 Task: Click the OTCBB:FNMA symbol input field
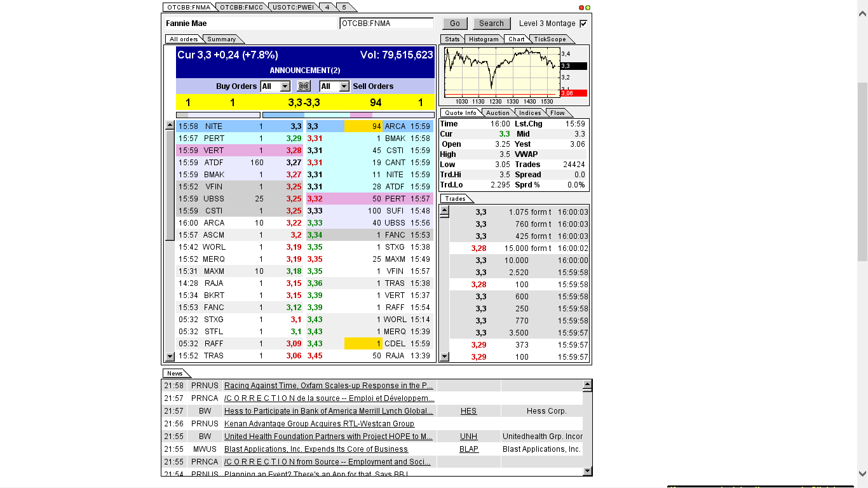click(x=386, y=22)
